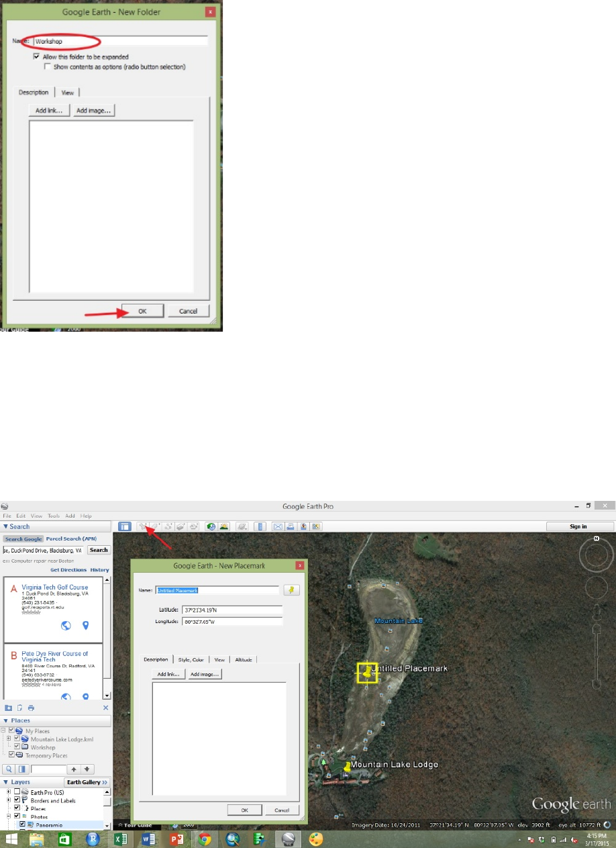Uncheck Mountain Lake Lodge.kml in Places
The width and height of the screenshot is (616, 848).
[17, 739]
